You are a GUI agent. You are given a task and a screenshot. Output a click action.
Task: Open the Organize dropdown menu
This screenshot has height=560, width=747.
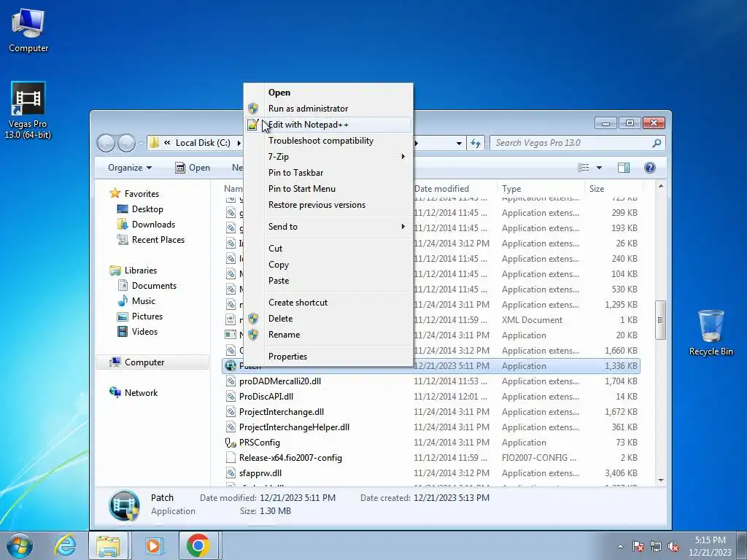pyautogui.click(x=130, y=168)
